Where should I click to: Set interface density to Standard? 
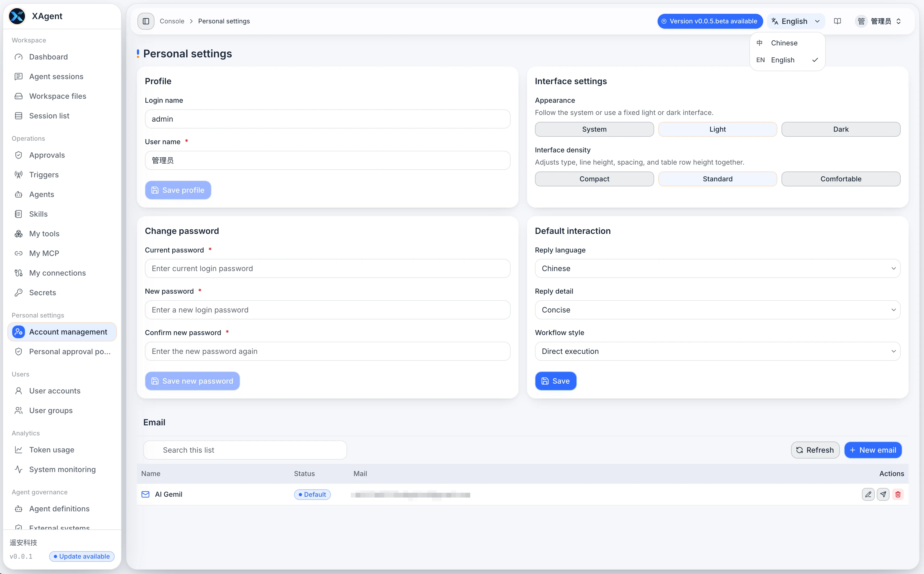(x=717, y=179)
